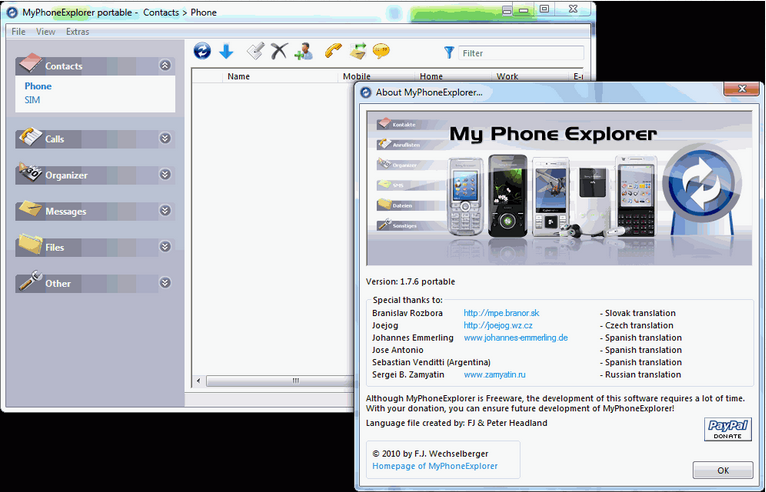The width and height of the screenshot is (766, 492).
Task: Click the 'Russian translation' text
Action: point(643,375)
